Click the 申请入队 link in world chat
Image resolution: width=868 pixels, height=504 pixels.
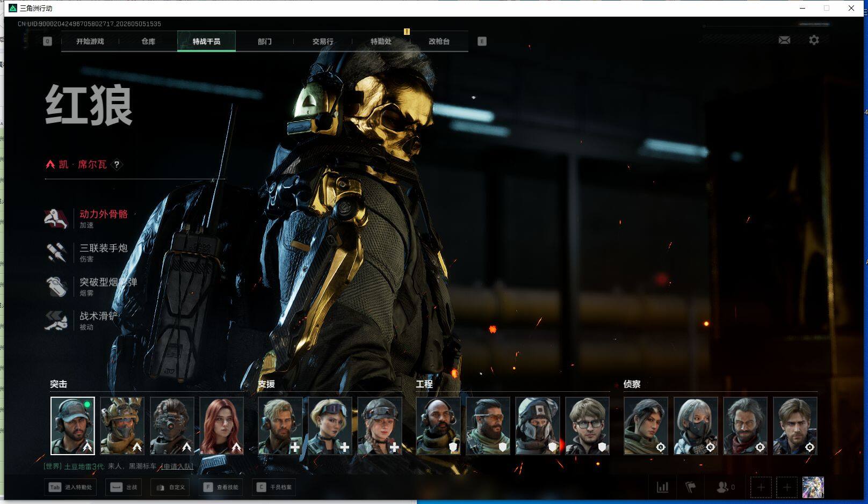[177, 466]
